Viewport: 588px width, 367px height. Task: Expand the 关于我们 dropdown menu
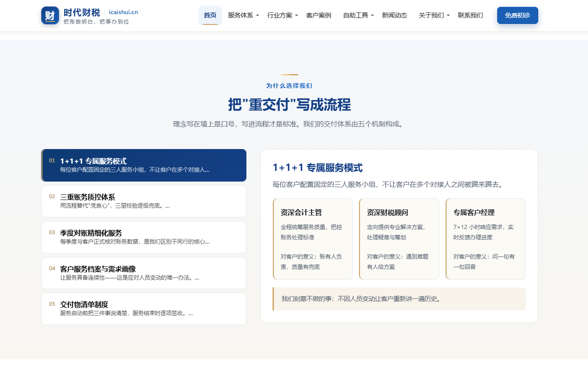434,15
